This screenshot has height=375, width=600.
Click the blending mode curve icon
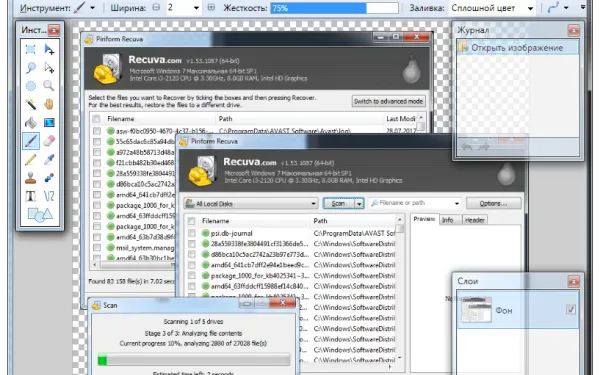point(554,8)
